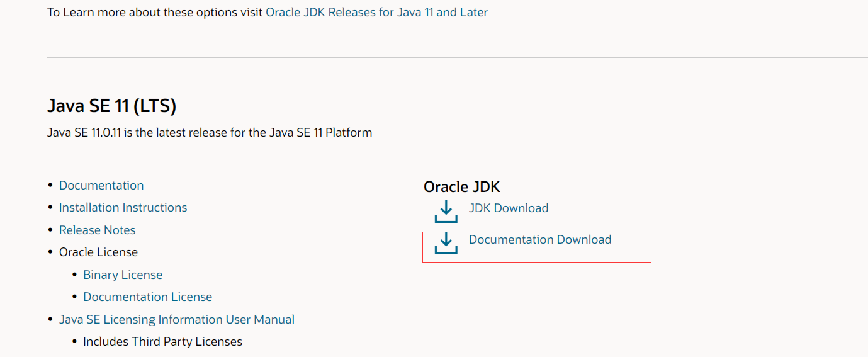Click the Oracle JDK heading

tap(461, 186)
